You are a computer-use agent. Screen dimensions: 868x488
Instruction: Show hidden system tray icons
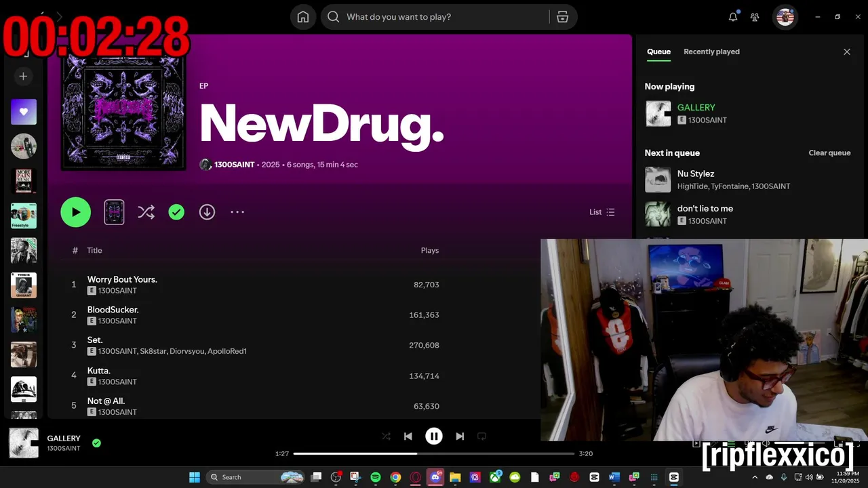[755, 477]
